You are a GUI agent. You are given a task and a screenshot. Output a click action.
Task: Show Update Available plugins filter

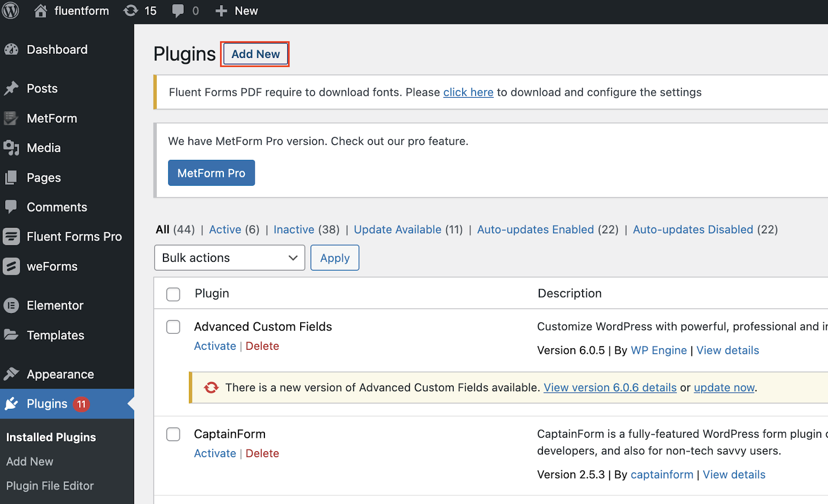[397, 229]
